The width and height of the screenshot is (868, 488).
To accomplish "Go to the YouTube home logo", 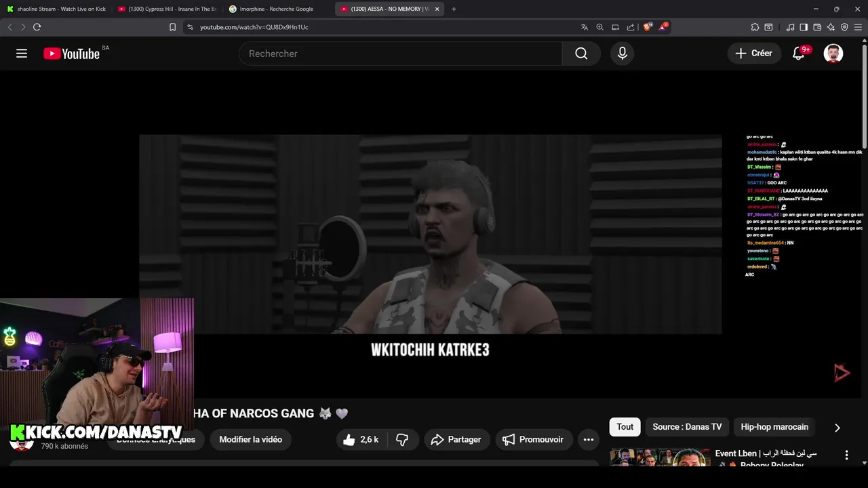I will (71, 54).
